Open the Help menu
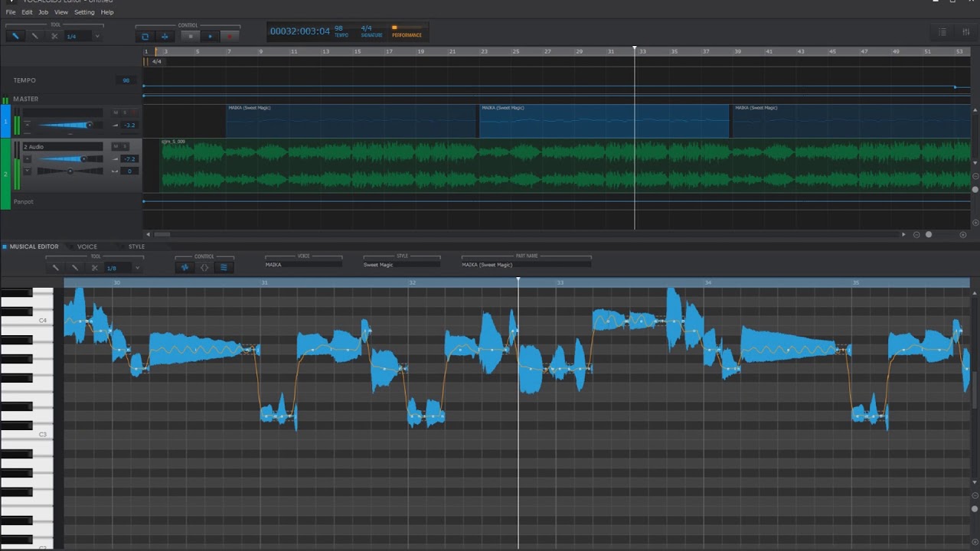Viewport: 980px width, 551px height. tap(107, 12)
